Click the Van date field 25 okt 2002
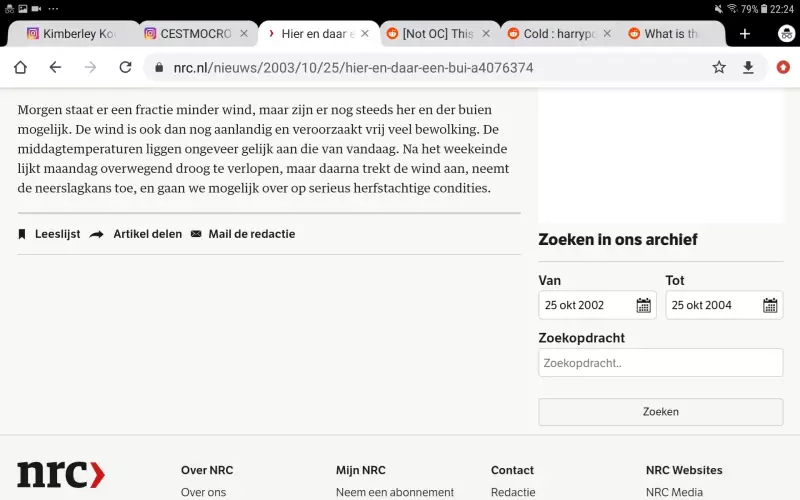800x500 pixels. click(597, 305)
